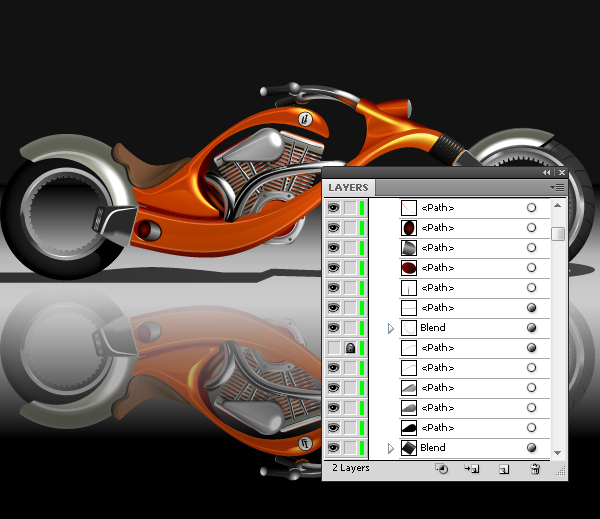600x519 pixels.
Task: Click the black shape path thumbnail
Action: tap(409, 428)
